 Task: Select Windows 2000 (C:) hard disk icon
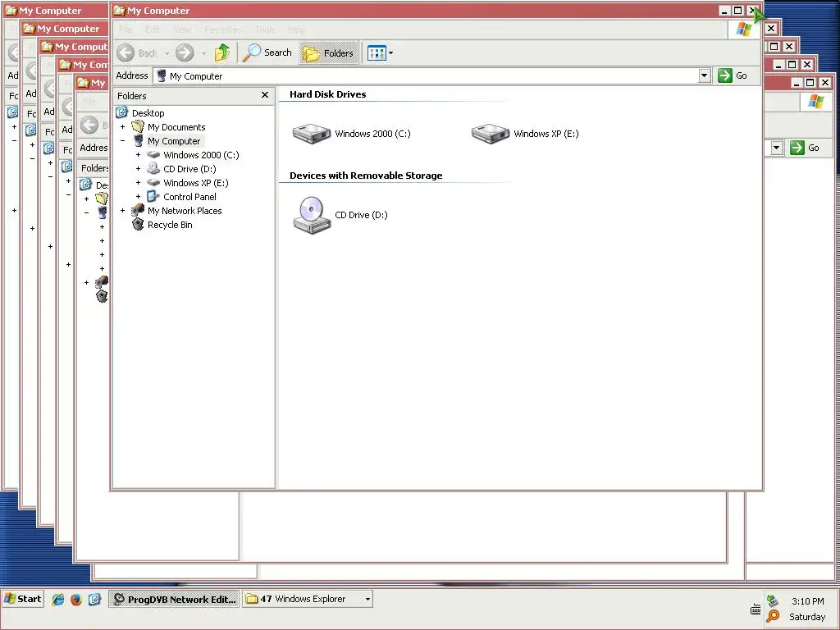(311, 134)
